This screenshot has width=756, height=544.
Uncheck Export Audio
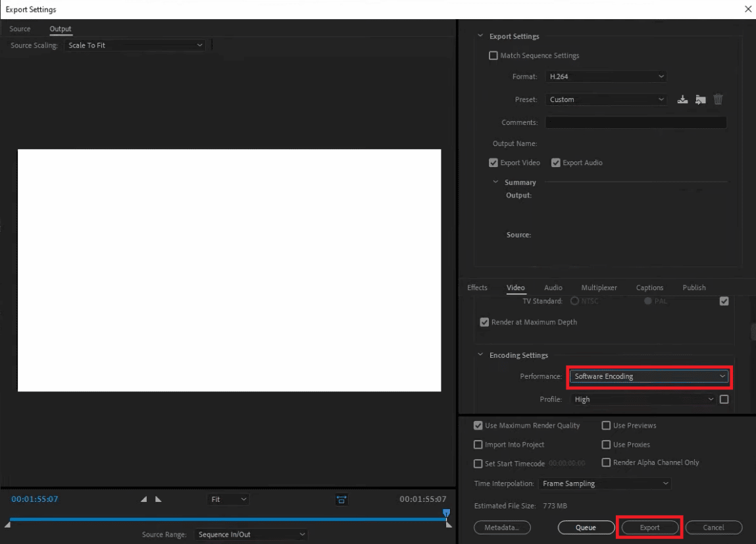[x=556, y=163]
